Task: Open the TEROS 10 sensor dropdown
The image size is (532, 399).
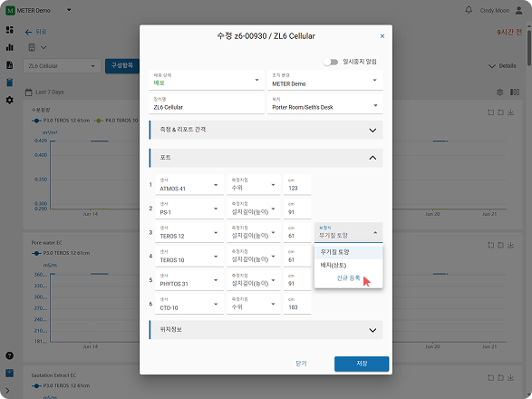Action: [189, 257]
